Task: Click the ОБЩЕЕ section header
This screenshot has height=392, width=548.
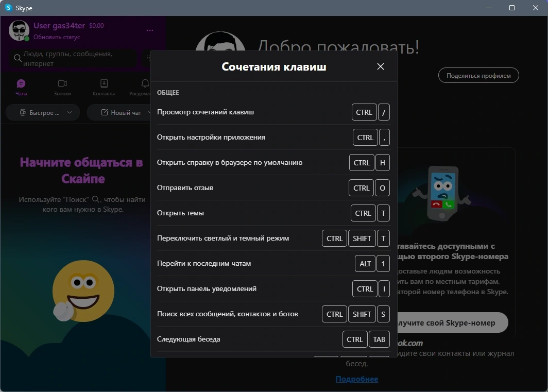Action: click(168, 93)
